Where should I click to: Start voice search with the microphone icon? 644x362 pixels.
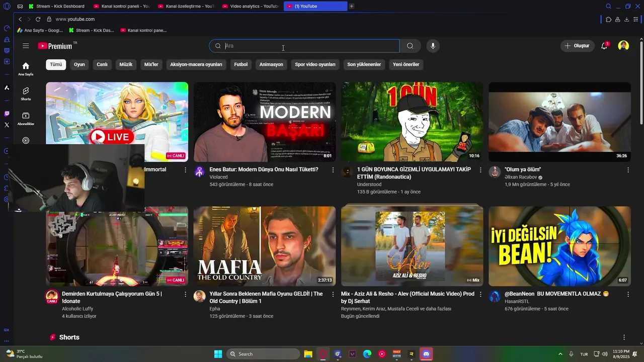pyautogui.click(x=433, y=46)
